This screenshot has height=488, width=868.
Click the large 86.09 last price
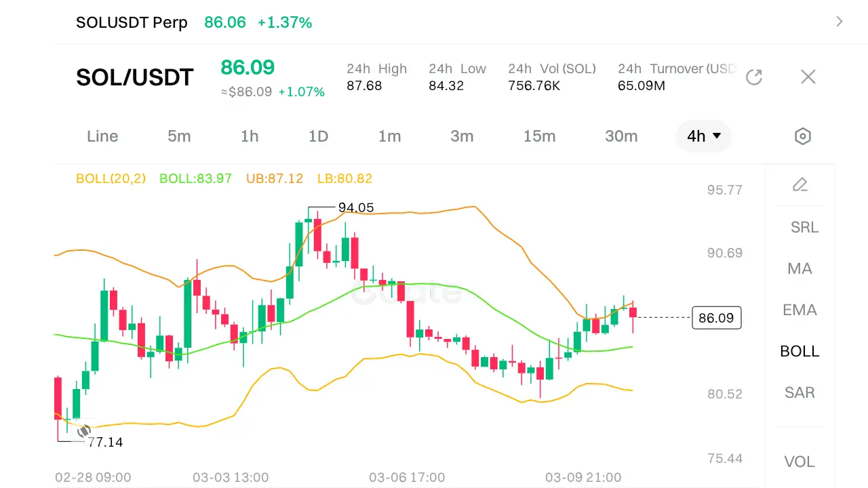click(x=248, y=67)
